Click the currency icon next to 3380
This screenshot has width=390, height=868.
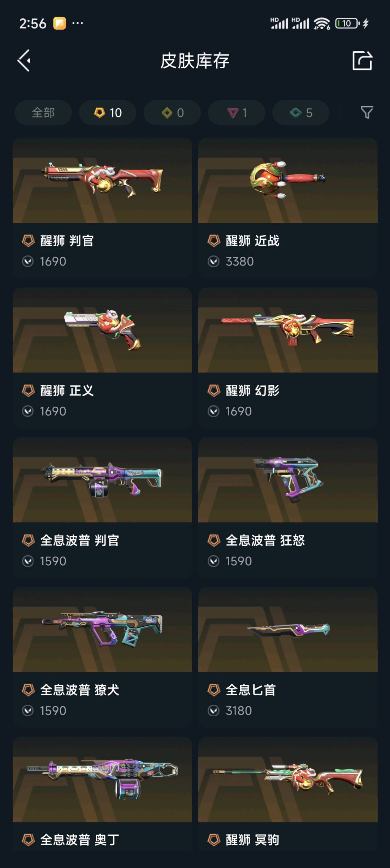tap(213, 261)
